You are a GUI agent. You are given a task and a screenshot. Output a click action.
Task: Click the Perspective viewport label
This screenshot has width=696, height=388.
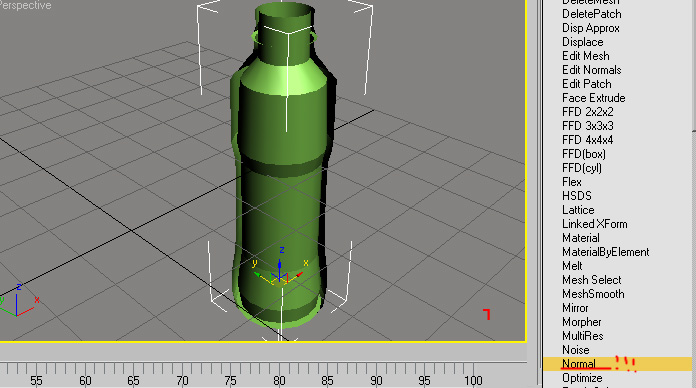pos(25,5)
